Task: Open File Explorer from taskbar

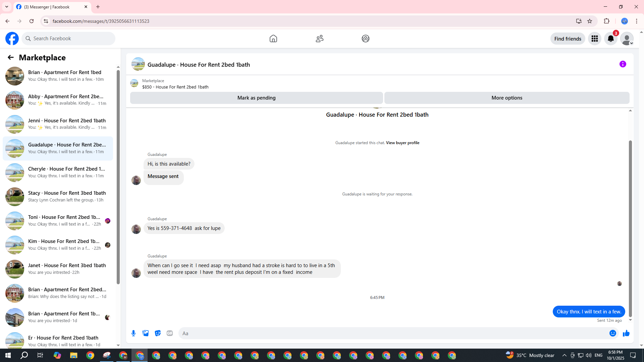Action: pos(74,355)
